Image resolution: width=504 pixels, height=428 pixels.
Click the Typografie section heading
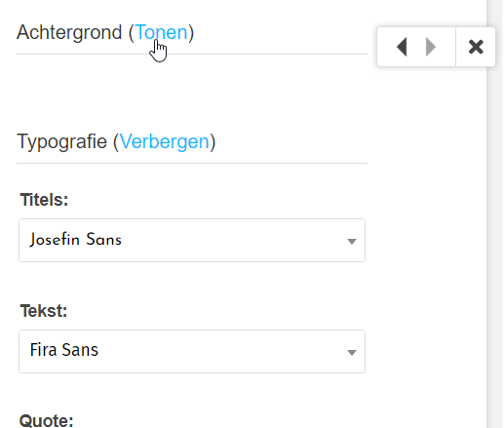62,141
